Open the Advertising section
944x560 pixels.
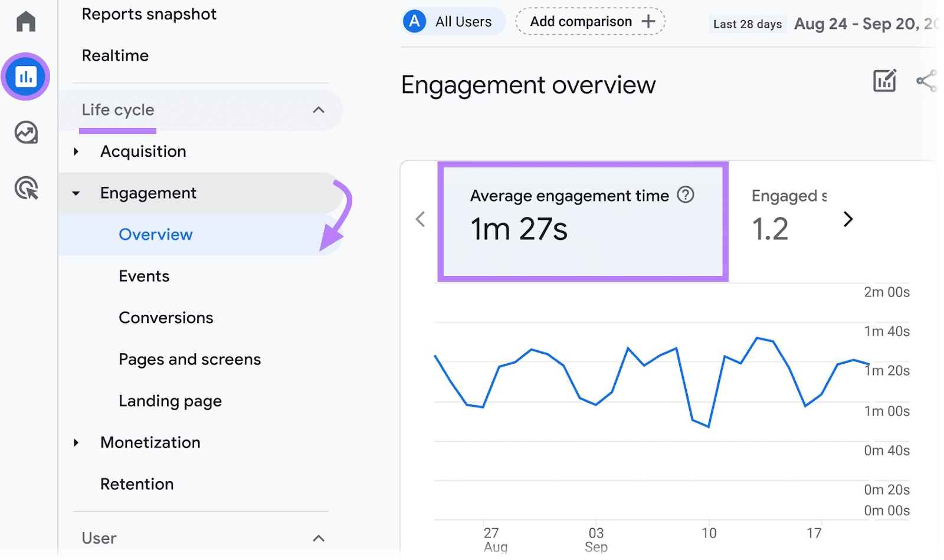click(25, 187)
